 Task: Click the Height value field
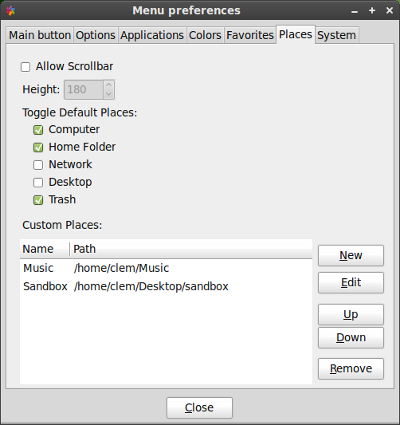click(x=84, y=89)
